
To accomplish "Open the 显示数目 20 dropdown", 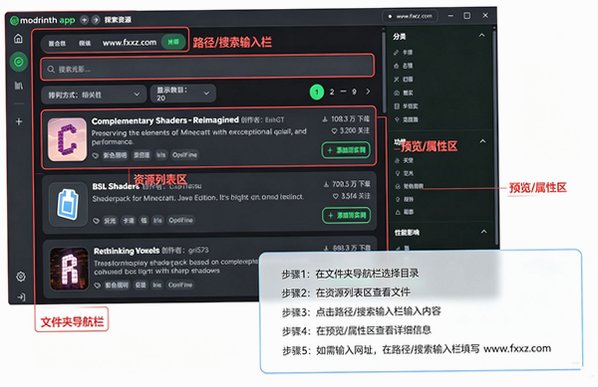I will point(183,94).
